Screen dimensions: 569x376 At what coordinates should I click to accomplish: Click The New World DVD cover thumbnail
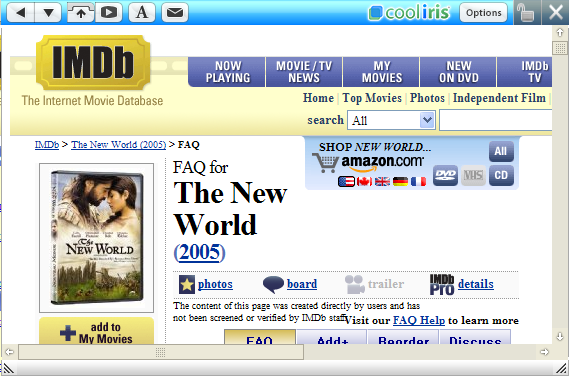click(x=97, y=238)
